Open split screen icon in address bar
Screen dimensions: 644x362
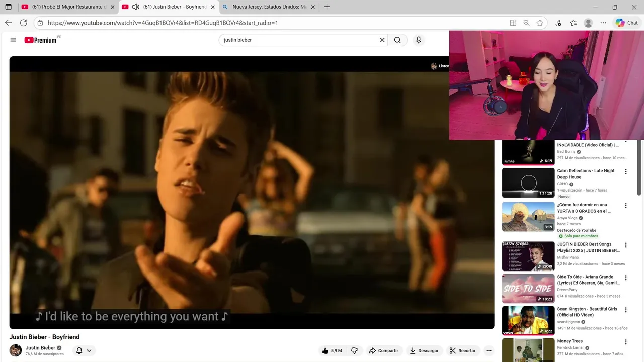point(513,23)
